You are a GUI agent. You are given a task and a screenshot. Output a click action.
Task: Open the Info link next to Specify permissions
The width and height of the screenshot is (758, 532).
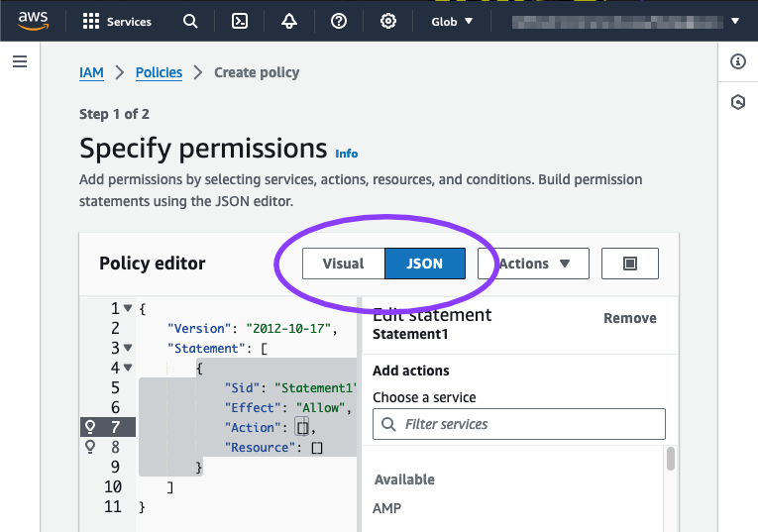[x=347, y=154]
